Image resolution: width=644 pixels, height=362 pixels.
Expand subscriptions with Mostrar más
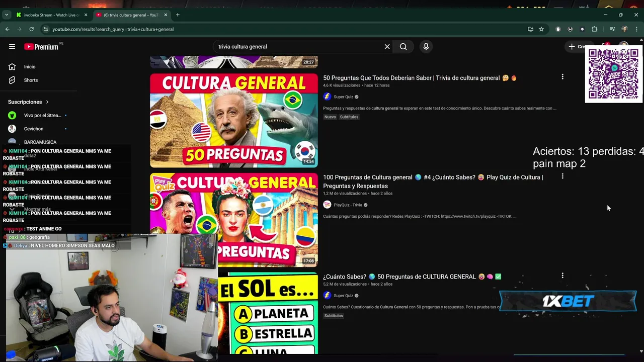pyautogui.click(x=37, y=210)
